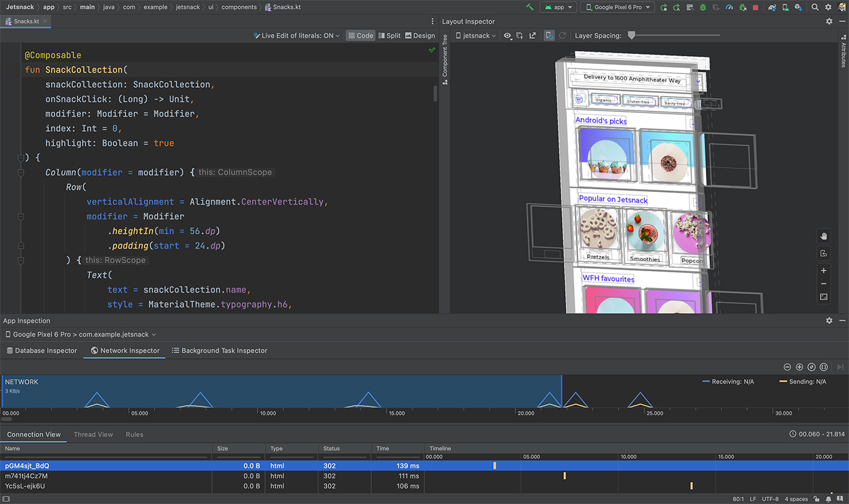Toggle Live Edit of literals off
The height and width of the screenshot is (504, 849).
[x=296, y=35]
